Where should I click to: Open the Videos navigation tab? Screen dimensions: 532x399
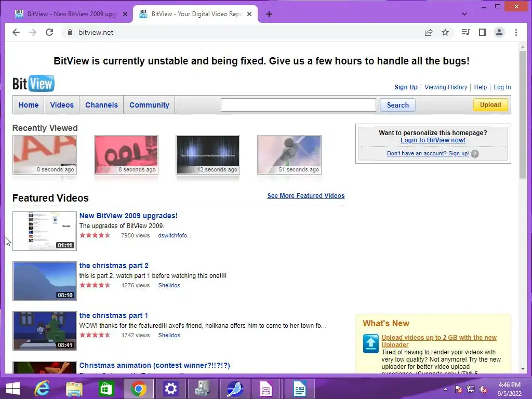tap(62, 105)
